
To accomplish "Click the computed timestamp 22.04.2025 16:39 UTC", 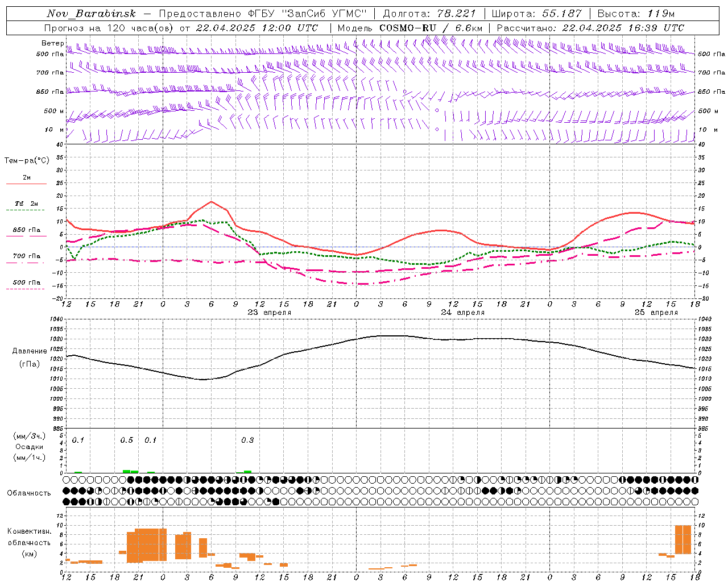I will 623,28.
